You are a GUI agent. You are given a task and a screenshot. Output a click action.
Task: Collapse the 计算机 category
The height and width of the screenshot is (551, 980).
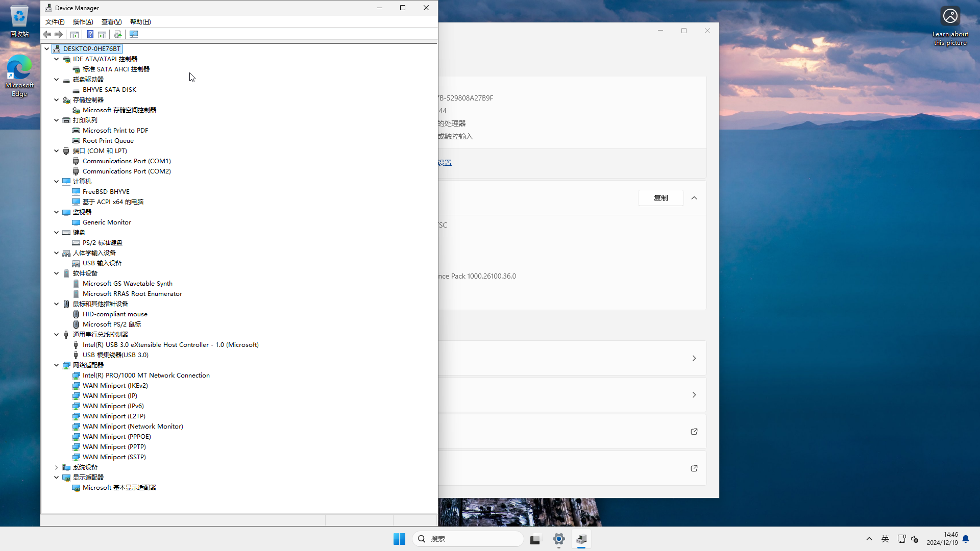[57, 182]
